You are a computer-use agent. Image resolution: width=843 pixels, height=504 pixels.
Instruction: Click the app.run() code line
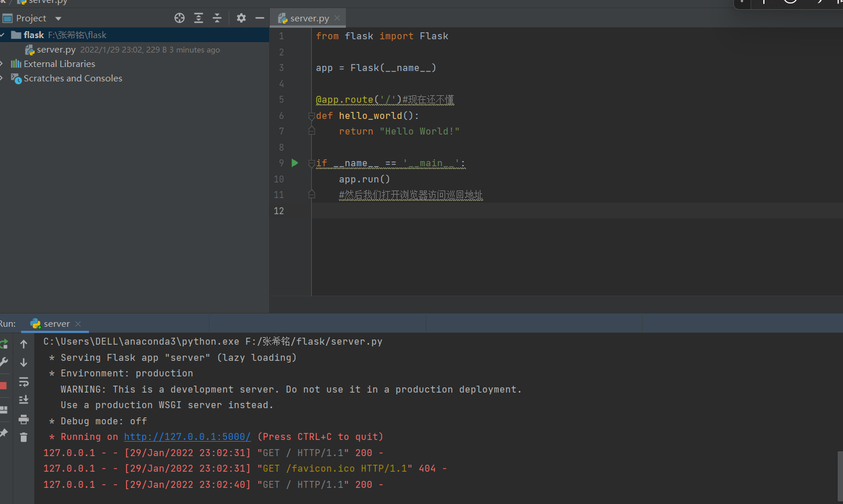(364, 179)
